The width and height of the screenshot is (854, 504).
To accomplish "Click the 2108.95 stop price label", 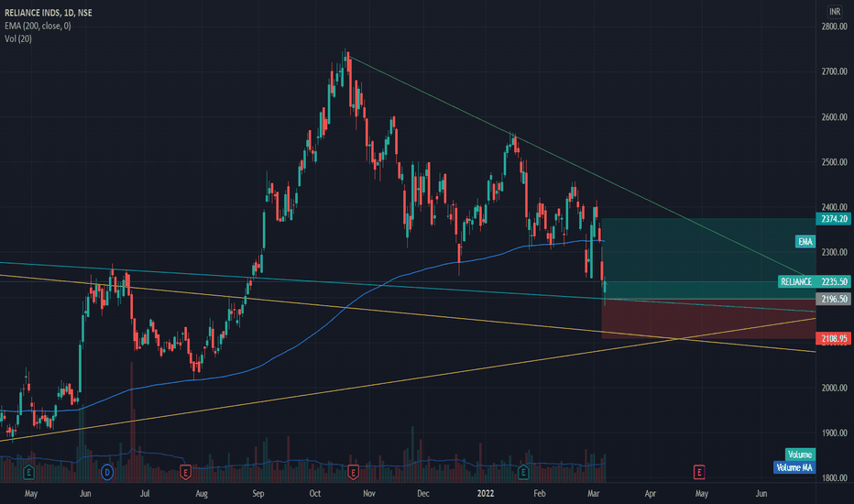I will coord(833,339).
